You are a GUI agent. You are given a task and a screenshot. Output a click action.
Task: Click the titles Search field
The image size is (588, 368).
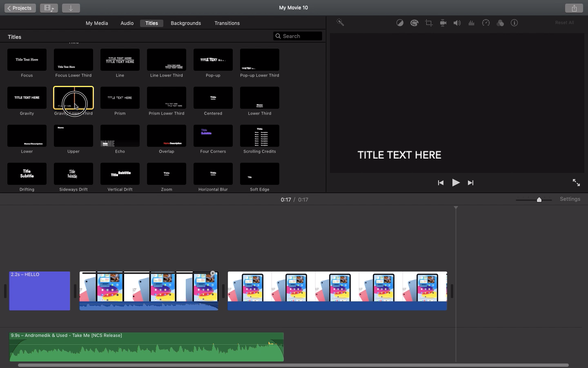coord(298,36)
